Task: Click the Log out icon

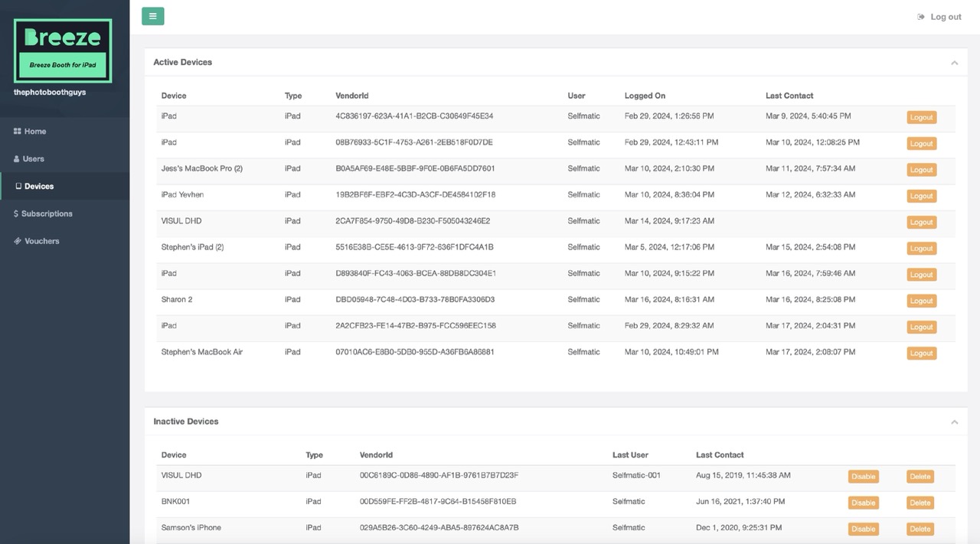Action: tap(921, 17)
